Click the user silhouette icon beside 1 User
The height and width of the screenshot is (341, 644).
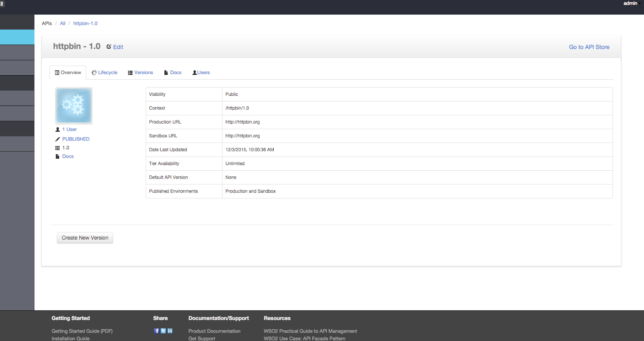coord(58,130)
